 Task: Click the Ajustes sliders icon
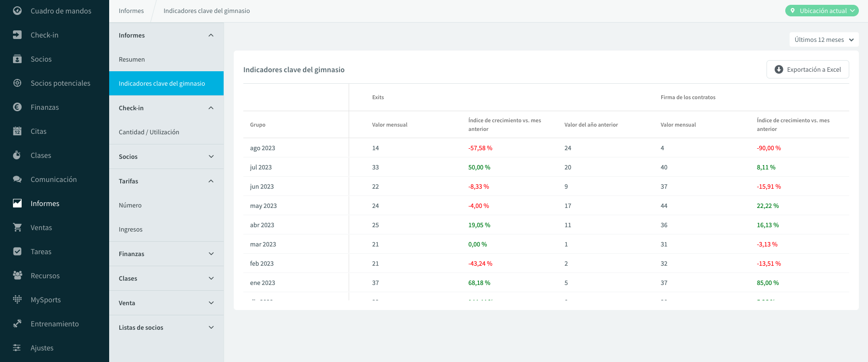[x=17, y=348]
